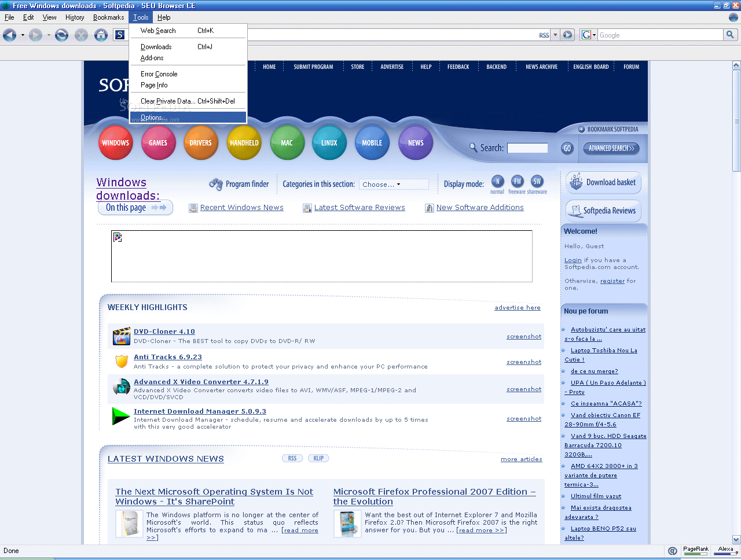The height and width of the screenshot is (560, 741).
Task: Open Options in Tools menu
Action: click(188, 117)
